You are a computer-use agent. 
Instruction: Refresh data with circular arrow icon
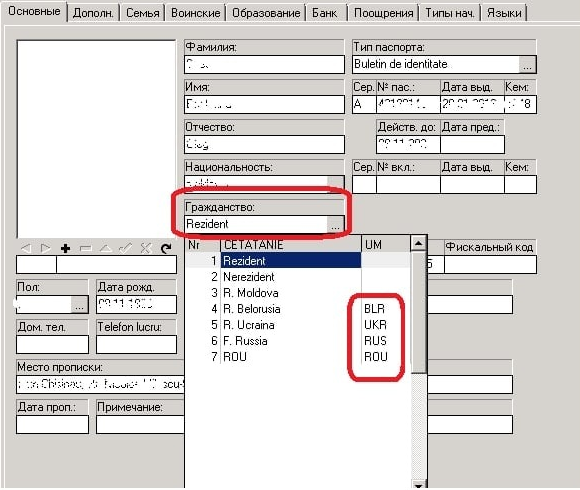[166, 248]
